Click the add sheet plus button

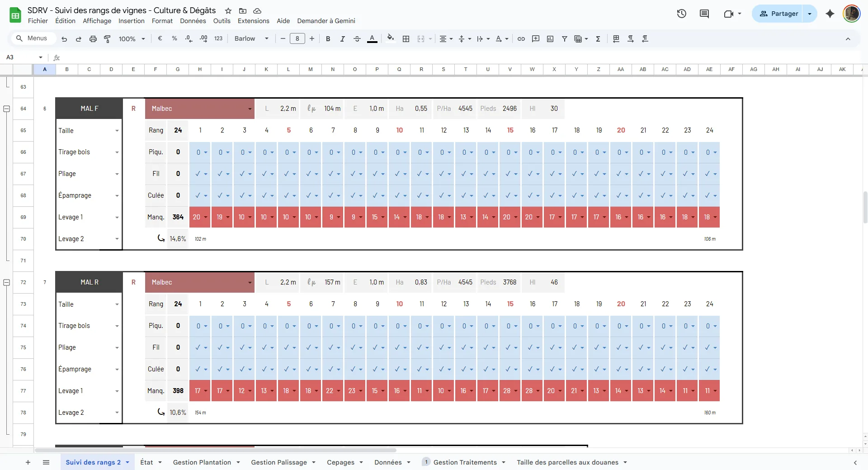28,462
